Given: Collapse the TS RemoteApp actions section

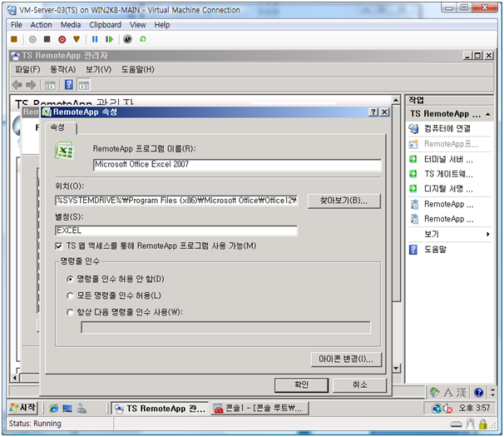Looking at the screenshot, I should [488, 114].
